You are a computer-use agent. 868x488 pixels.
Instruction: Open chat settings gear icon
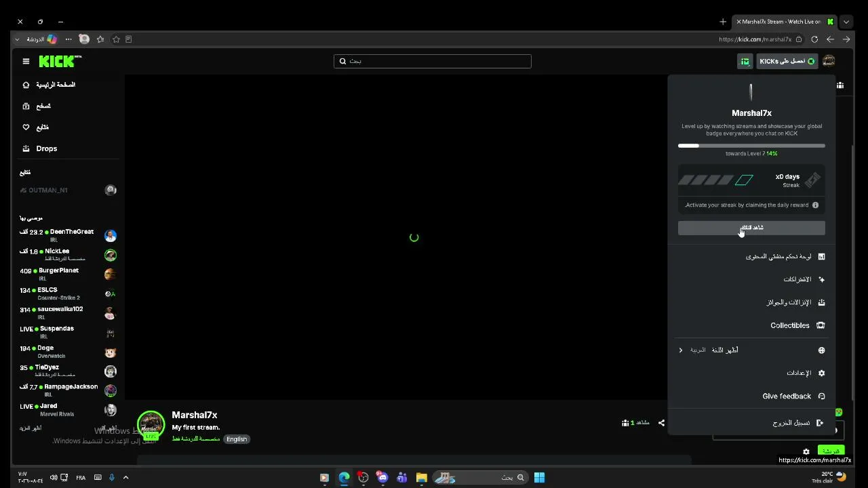806,451
